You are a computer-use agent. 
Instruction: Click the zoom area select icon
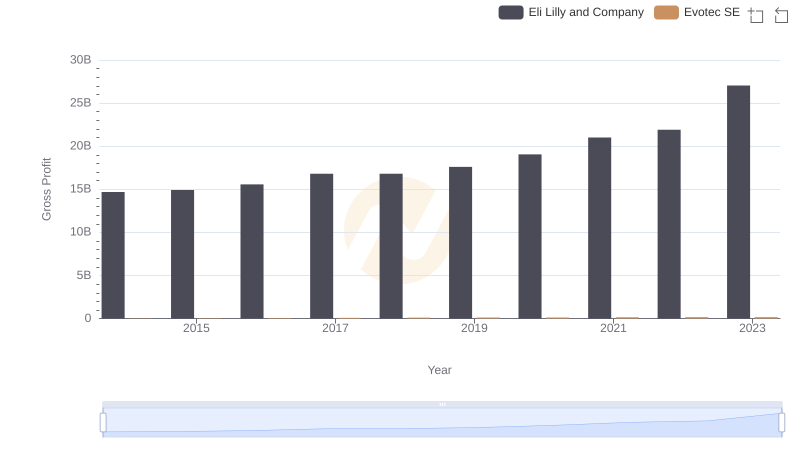pos(756,15)
